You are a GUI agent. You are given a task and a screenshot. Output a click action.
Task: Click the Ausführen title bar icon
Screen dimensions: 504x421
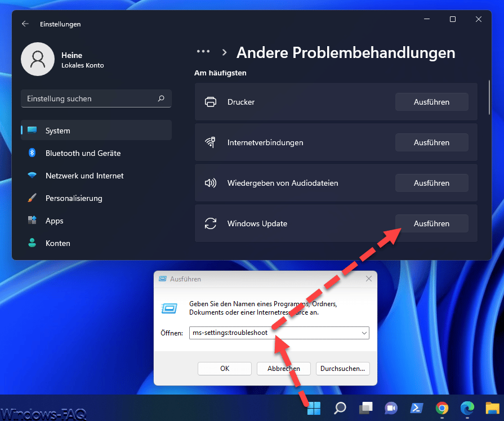point(163,279)
